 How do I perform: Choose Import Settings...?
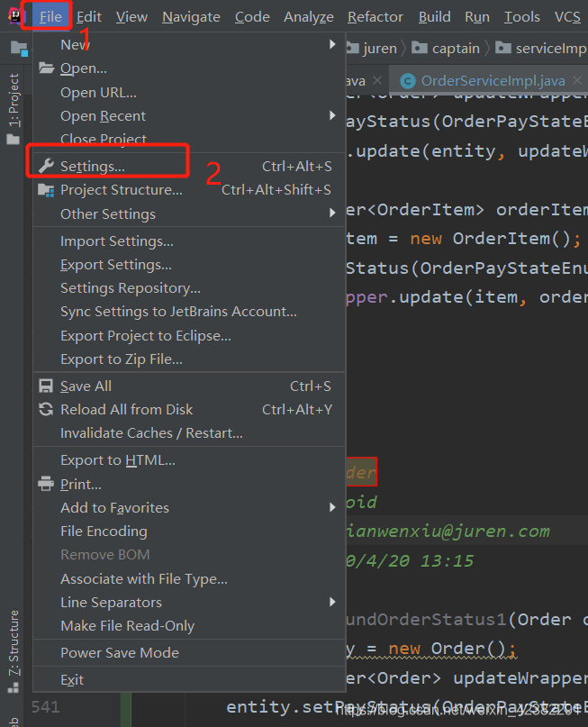click(x=189, y=241)
